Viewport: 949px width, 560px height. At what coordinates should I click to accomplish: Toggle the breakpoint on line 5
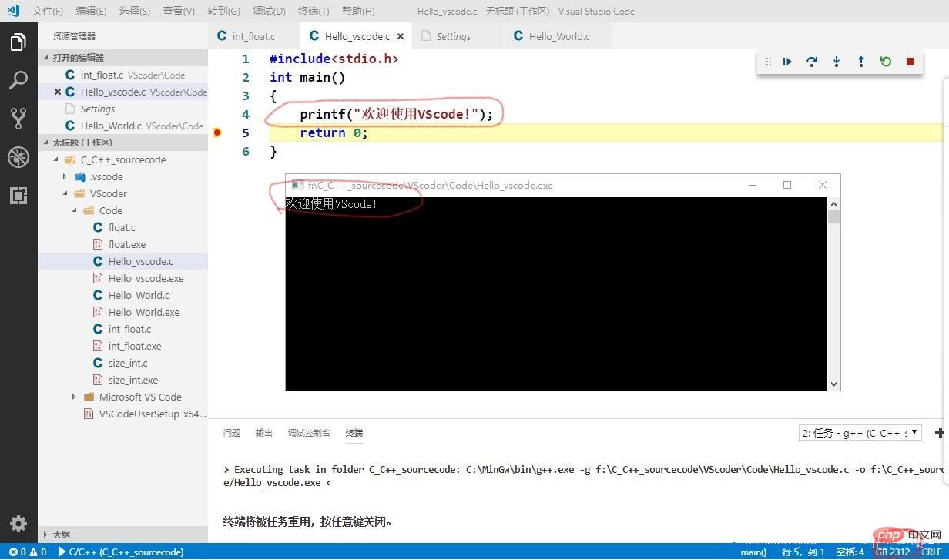217,132
